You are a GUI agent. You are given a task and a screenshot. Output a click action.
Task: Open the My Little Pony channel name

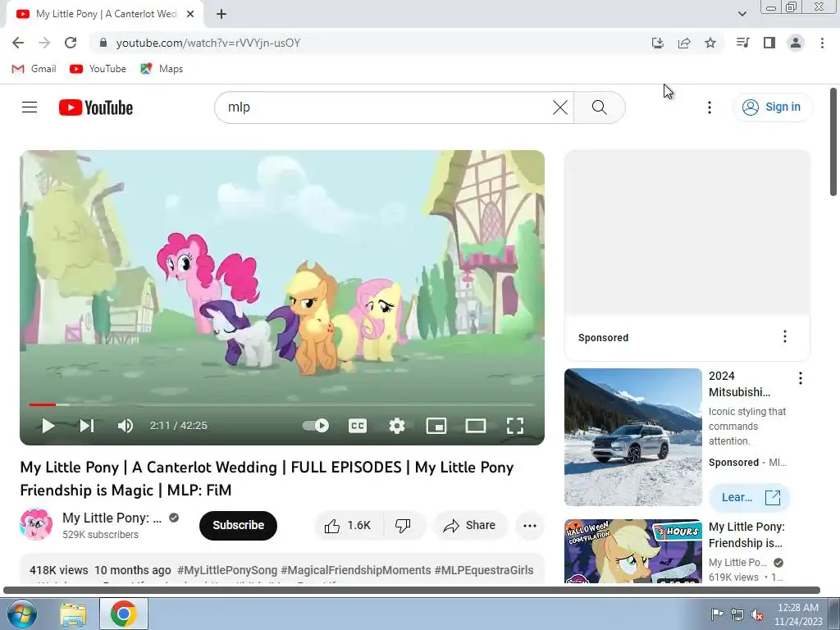tap(112, 518)
